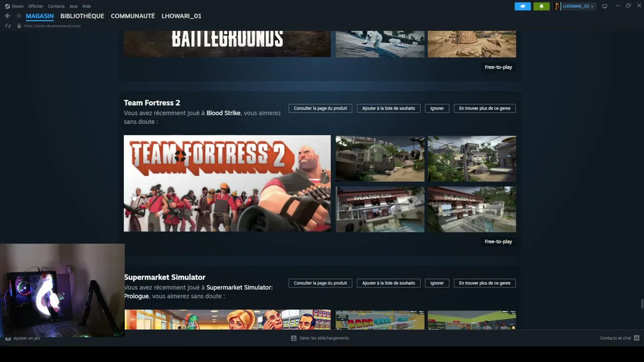Switch to Big Picture mode monitor icon

[605, 6]
